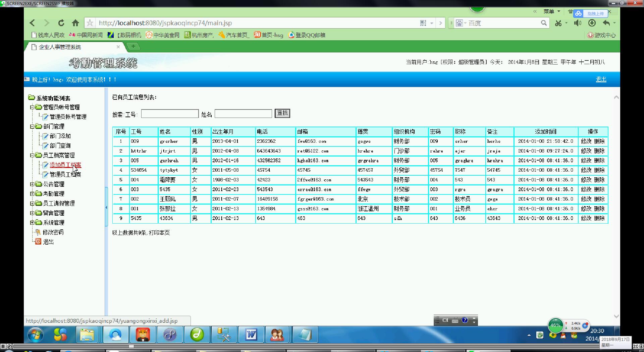The width and height of the screenshot is (644, 352).
Task: Collapse 部门管理 tree node
Action: click(x=32, y=126)
